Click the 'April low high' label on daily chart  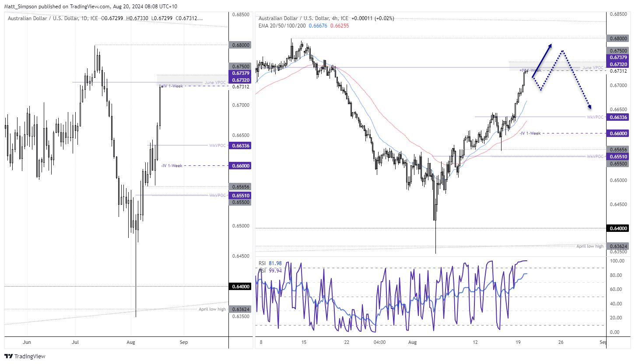click(212, 309)
